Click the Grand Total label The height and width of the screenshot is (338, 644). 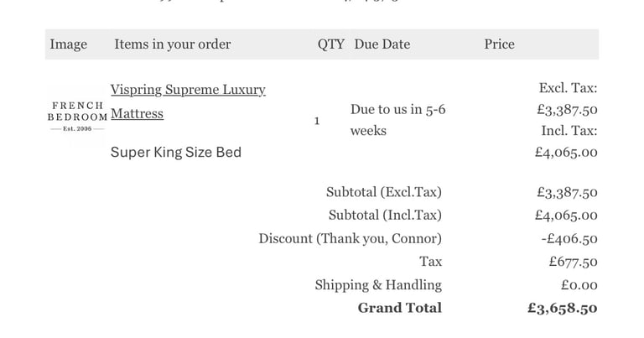point(400,308)
